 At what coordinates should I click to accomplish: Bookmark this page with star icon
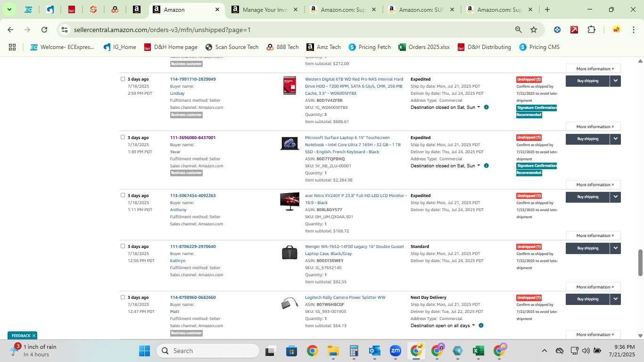pos(534,30)
